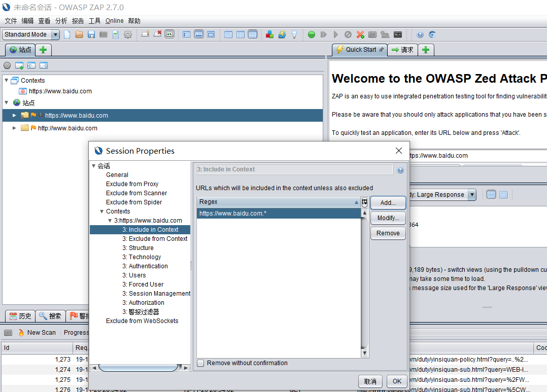This screenshot has height=392, width=547.
Task: Collapse the 站点 globe node in tree
Action: 6,102
